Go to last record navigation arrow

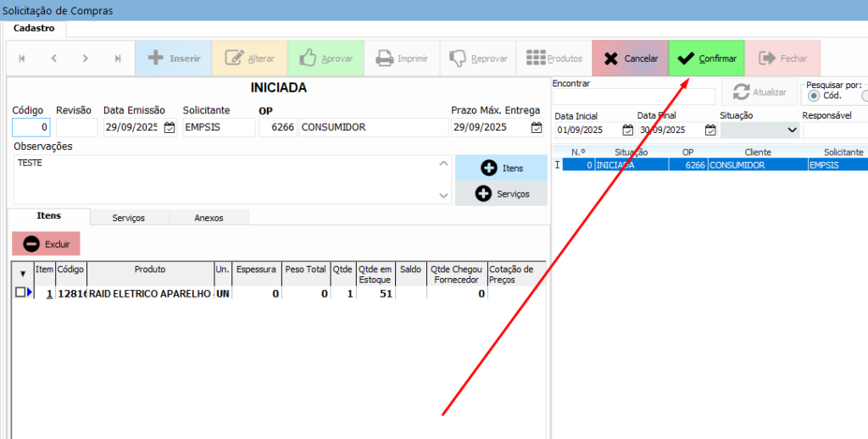(x=118, y=58)
